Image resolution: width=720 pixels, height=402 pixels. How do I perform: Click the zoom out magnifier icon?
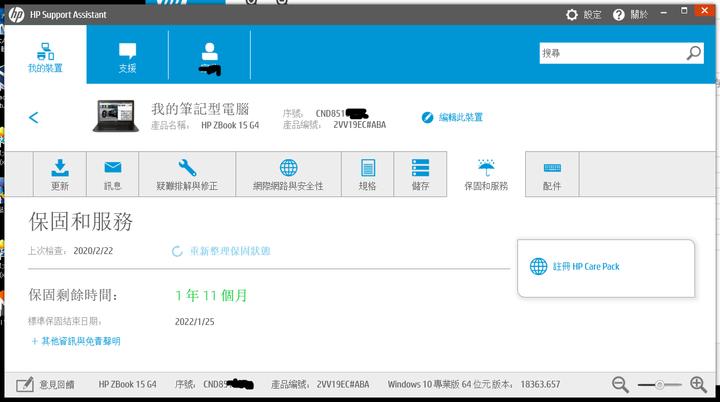(x=620, y=384)
